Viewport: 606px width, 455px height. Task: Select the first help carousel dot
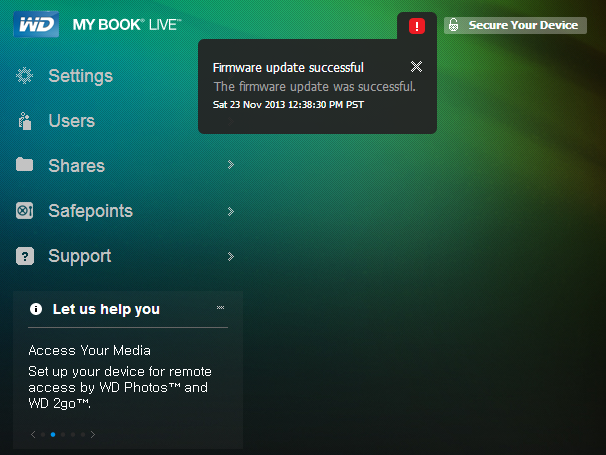(x=43, y=435)
